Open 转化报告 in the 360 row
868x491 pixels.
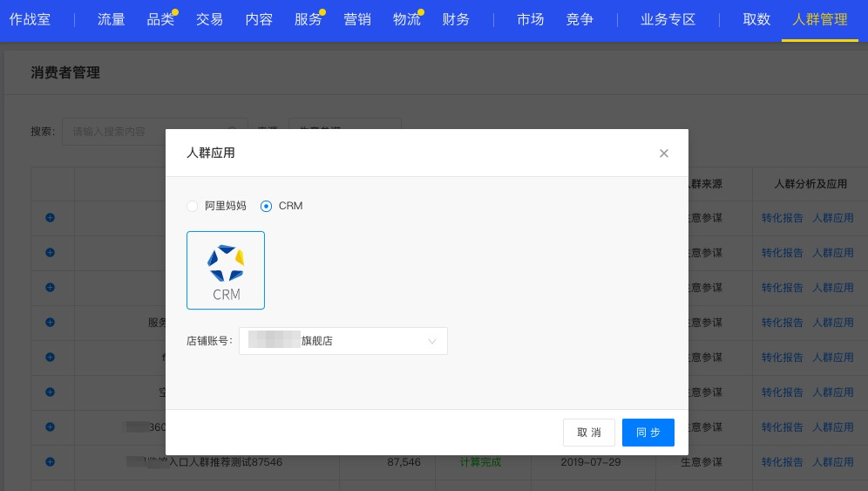pyautogui.click(x=783, y=427)
